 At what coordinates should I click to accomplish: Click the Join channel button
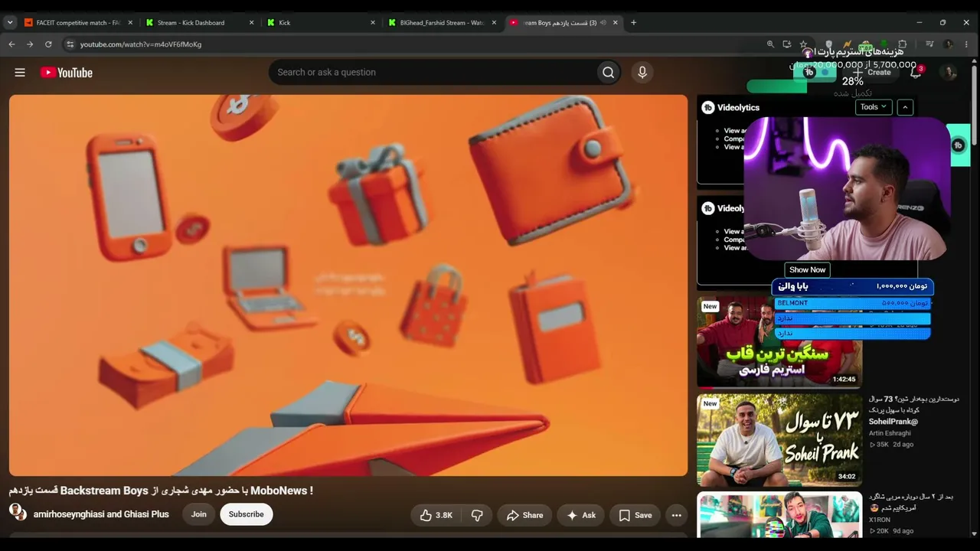point(199,514)
